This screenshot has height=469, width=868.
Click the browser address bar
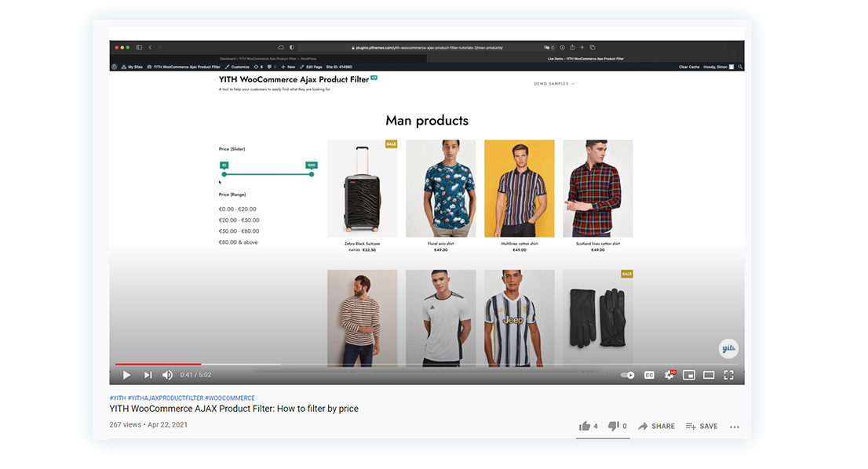[x=427, y=48]
